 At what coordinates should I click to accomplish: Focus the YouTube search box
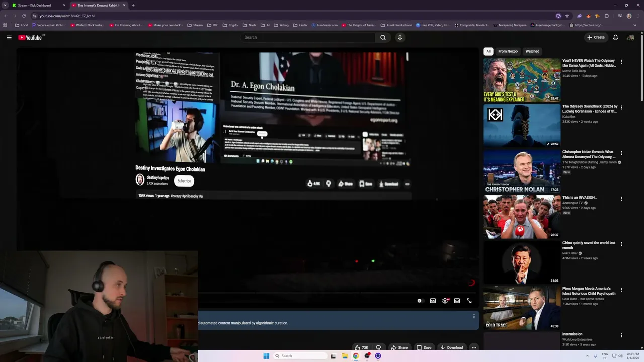(307, 37)
